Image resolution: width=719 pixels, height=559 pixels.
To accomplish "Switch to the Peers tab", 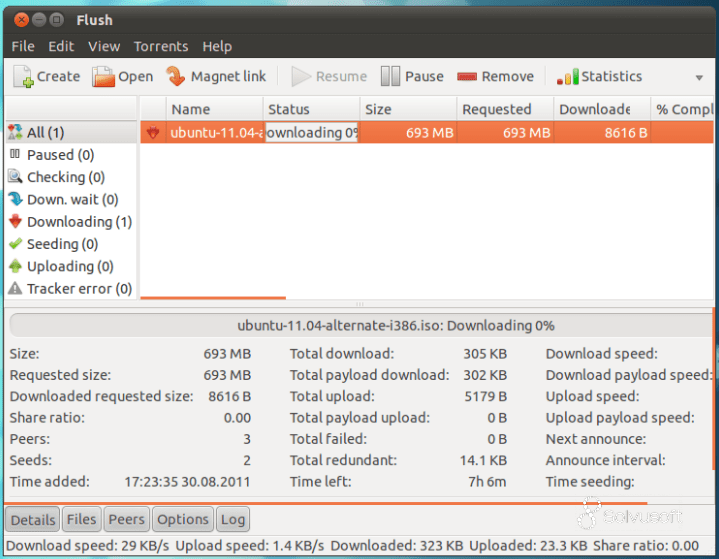I will (x=127, y=519).
